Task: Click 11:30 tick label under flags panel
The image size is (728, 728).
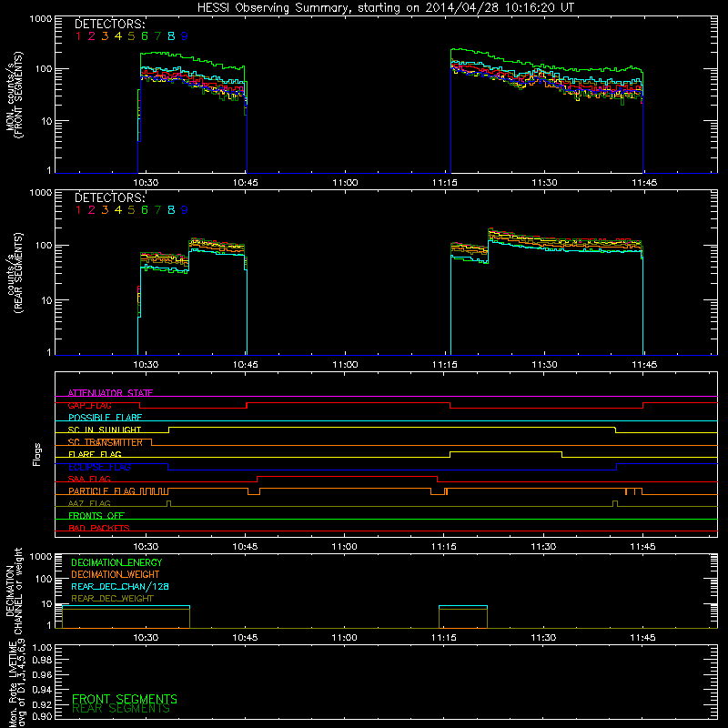Action: (543, 547)
